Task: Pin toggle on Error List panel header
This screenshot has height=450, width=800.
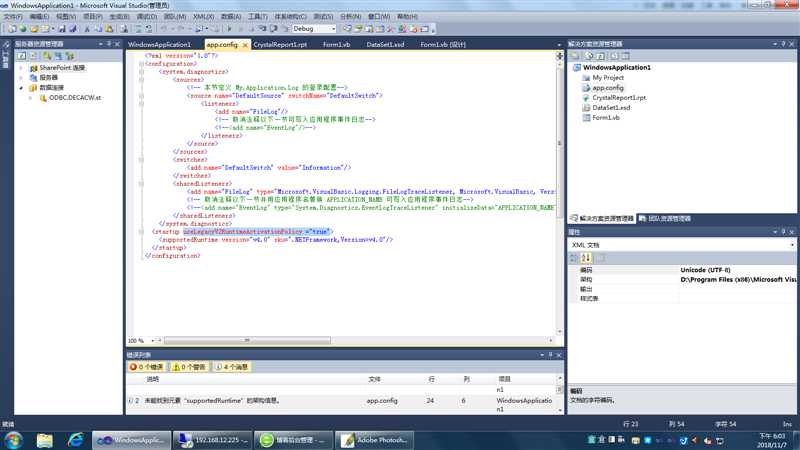Action: point(551,355)
